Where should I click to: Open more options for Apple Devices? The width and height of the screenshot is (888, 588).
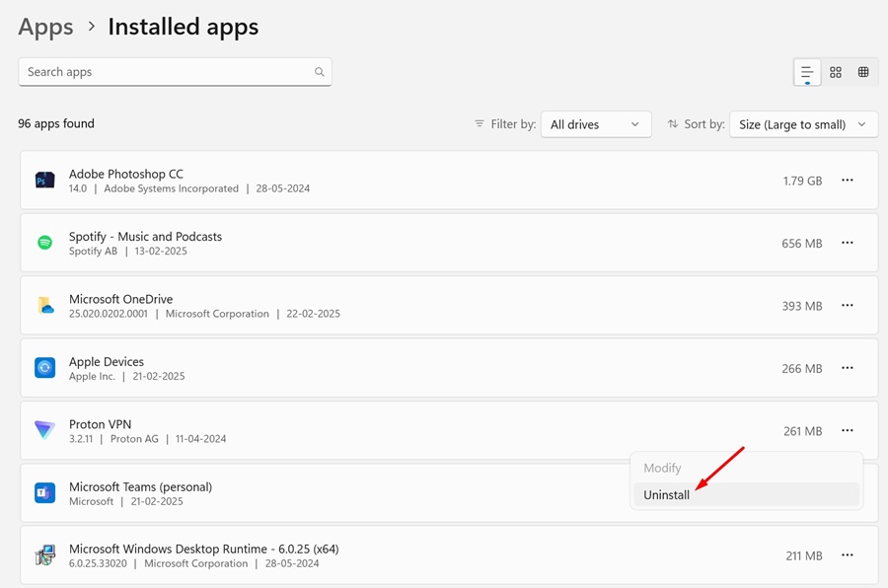(847, 368)
